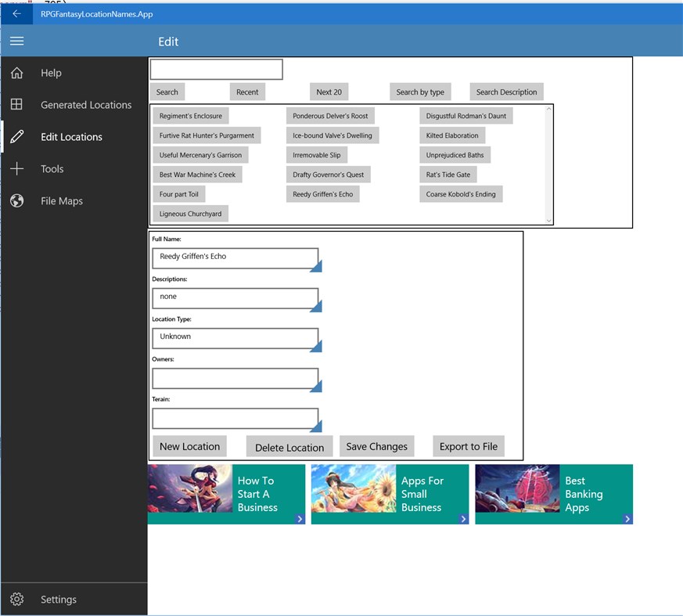683x616 pixels.
Task: Open the navigation hamburger menu
Action: tap(16, 41)
